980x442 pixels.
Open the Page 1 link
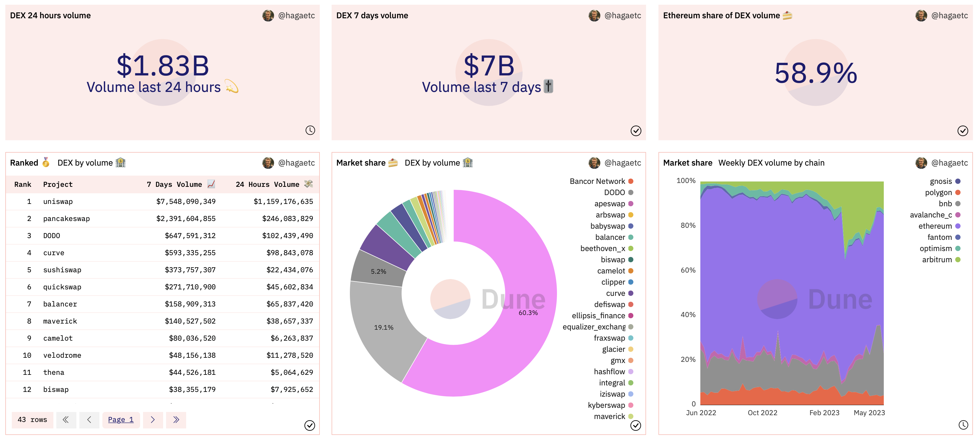(121, 420)
